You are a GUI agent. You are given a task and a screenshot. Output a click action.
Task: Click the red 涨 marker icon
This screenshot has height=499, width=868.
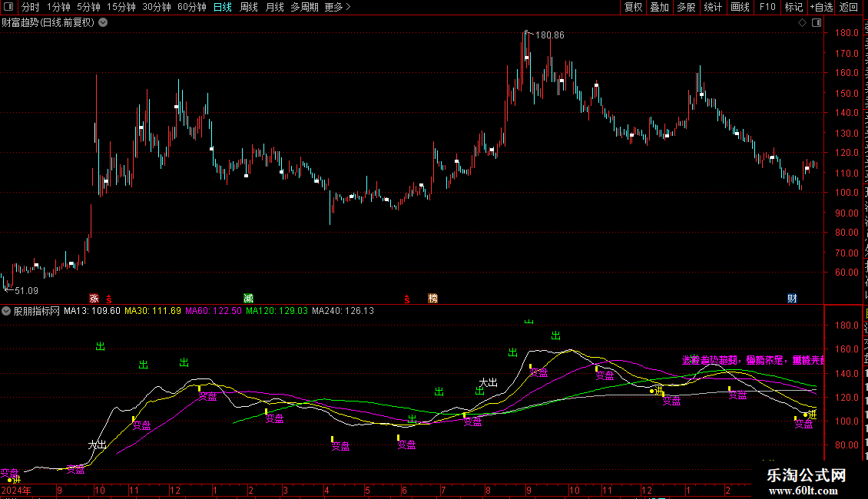tap(94, 299)
